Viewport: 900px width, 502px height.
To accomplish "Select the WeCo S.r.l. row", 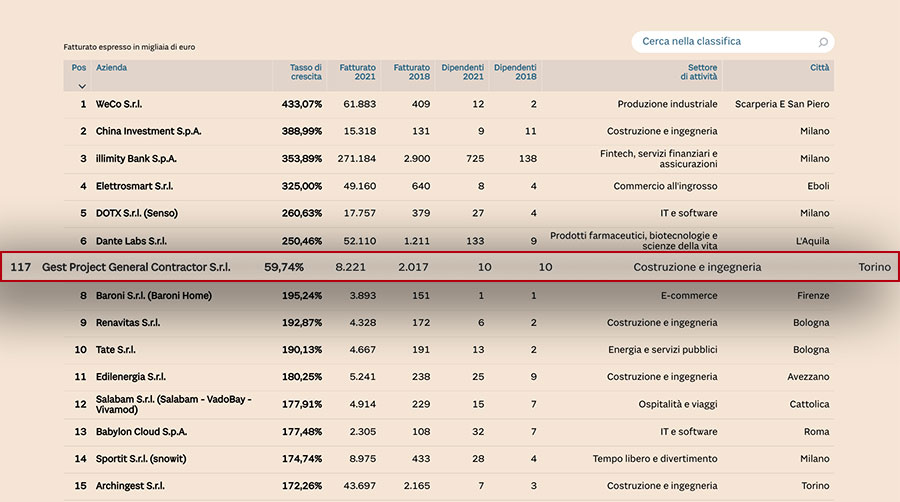I will 449,104.
